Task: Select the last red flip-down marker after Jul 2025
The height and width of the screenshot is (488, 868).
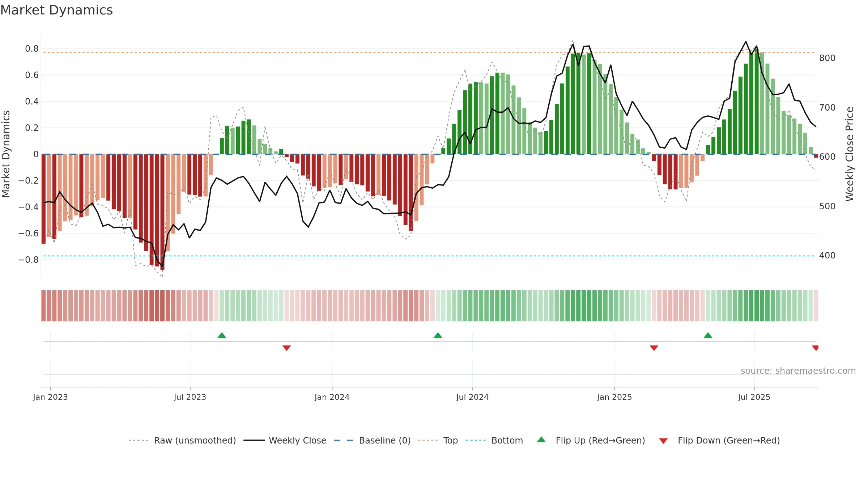Action: pyautogui.click(x=815, y=348)
